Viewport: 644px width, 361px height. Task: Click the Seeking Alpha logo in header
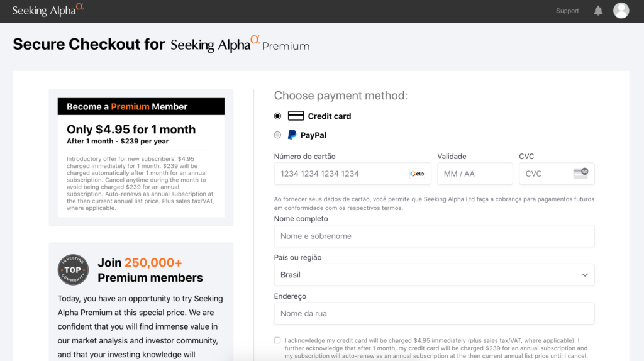tap(48, 10)
